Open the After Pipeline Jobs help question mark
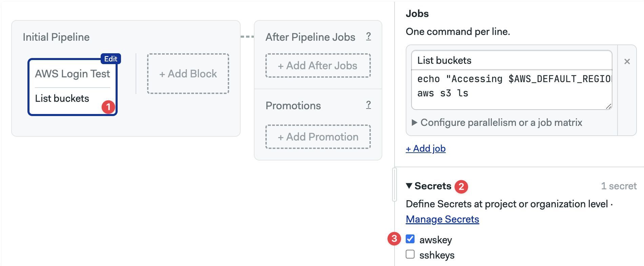Image resolution: width=644 pixels, height=266 pixels. (368, 36)
